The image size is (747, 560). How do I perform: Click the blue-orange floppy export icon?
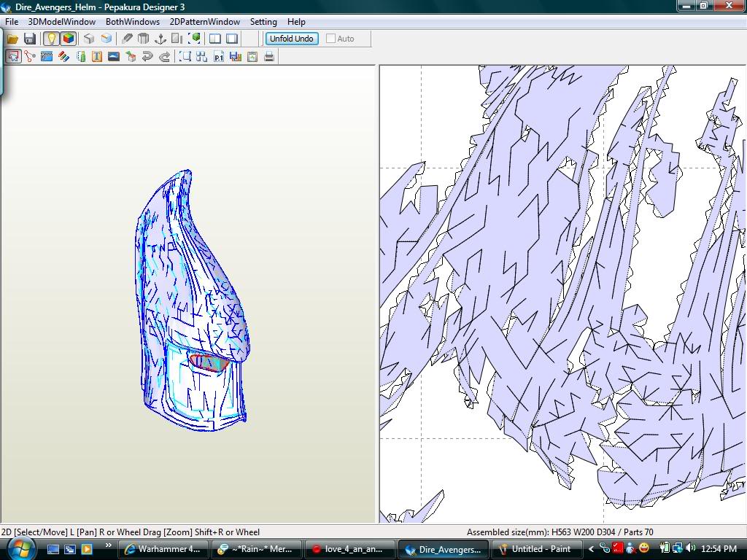pyautogui.click(x=236, y=57)
